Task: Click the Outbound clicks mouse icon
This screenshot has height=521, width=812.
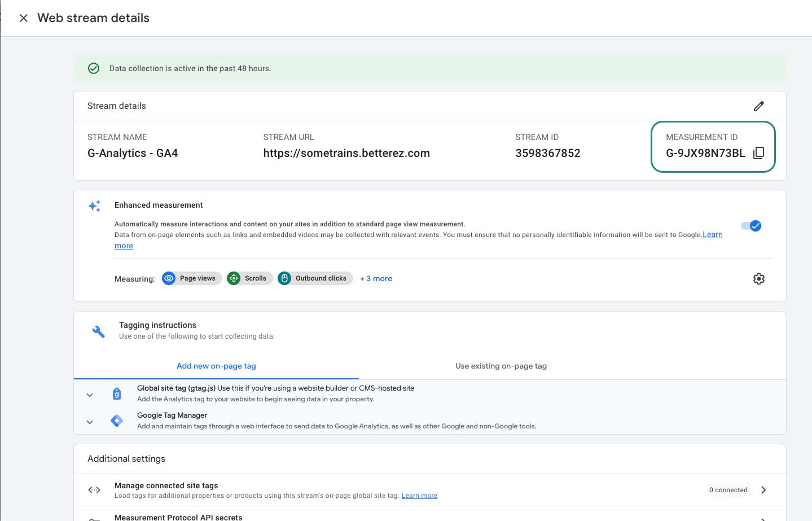Action: (284, 278)
